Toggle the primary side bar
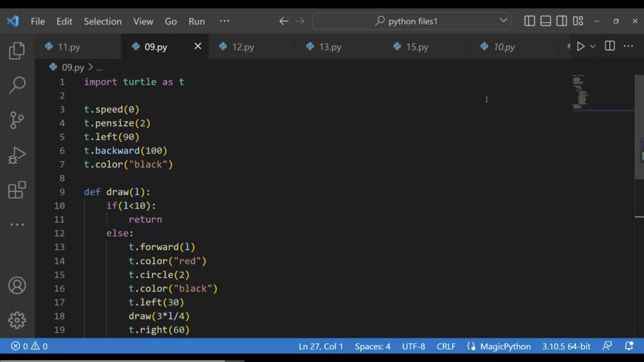644x362 pixels. pos(529,21)
